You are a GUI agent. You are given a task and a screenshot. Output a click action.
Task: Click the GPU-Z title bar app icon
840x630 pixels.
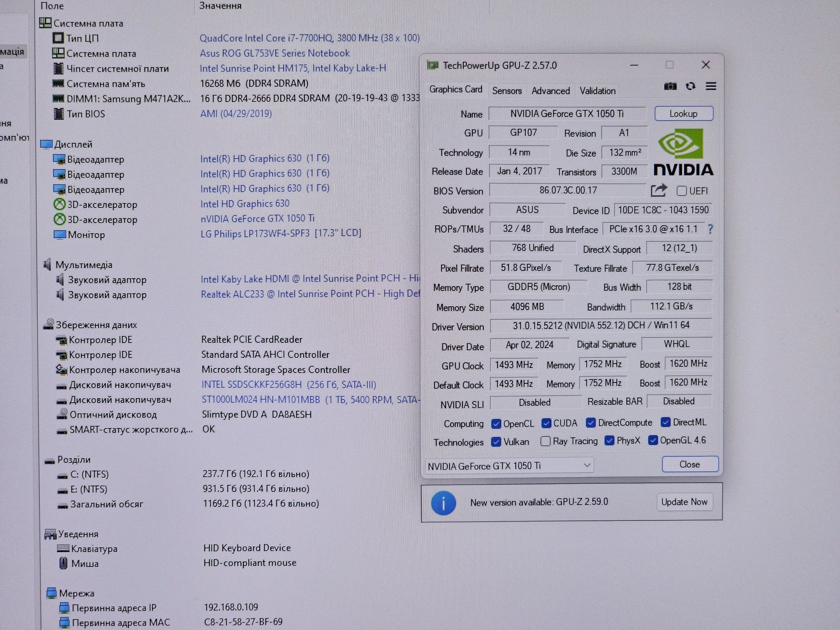433,65
